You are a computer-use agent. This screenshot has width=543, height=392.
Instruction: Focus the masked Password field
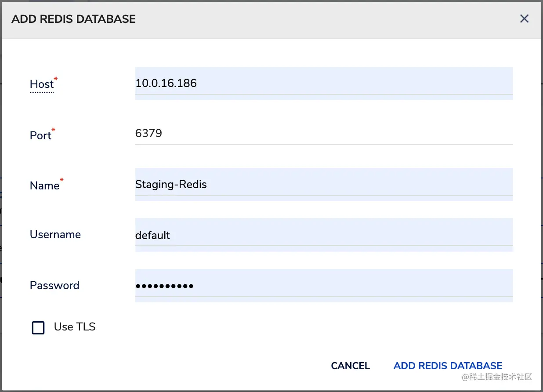coord(323,286)
